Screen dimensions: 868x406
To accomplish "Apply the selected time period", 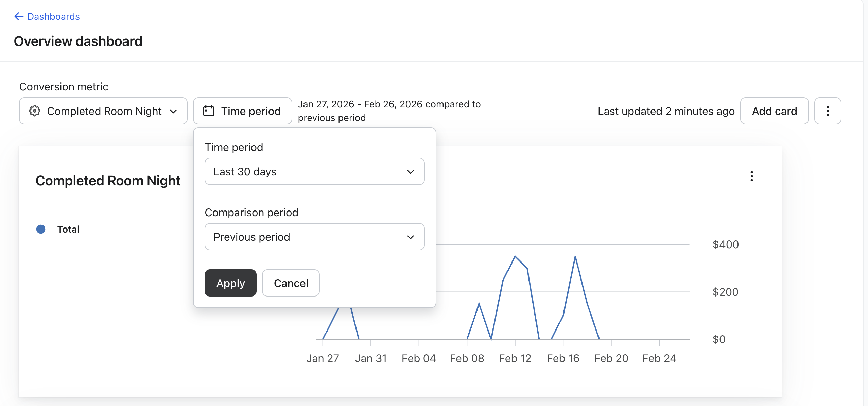I will [230, 283].
